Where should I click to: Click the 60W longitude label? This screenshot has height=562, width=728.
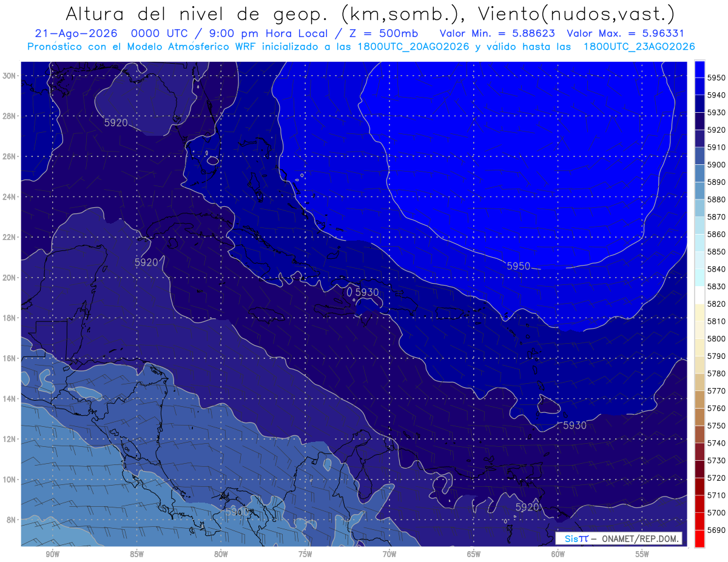pyautogui.click(x=558, y=554)
